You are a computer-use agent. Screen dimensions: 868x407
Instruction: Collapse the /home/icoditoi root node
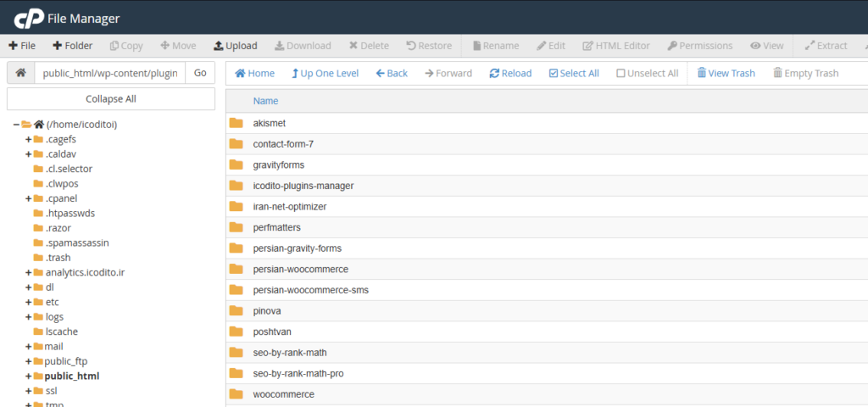click(x=17, y=125)
